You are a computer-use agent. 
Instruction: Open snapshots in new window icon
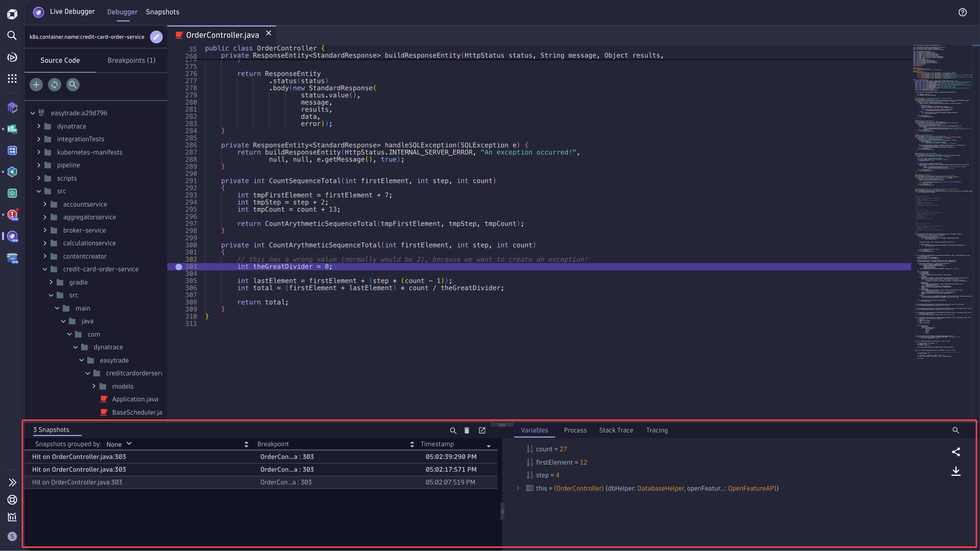click(x=482, y=430)
